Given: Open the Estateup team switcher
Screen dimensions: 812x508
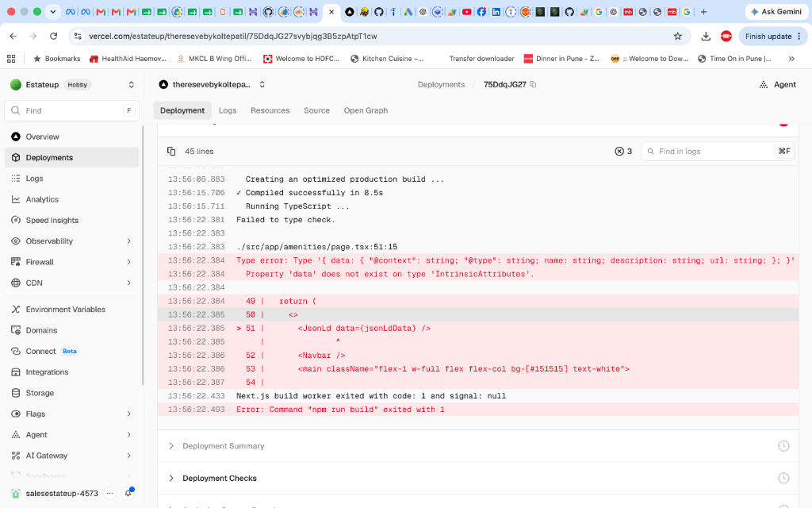Looking at the screenshot, I should [x=72, y=84].
